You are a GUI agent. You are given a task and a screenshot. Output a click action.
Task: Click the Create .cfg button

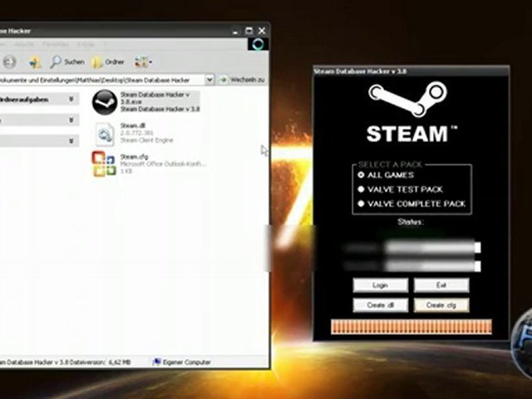pos(441,305)
